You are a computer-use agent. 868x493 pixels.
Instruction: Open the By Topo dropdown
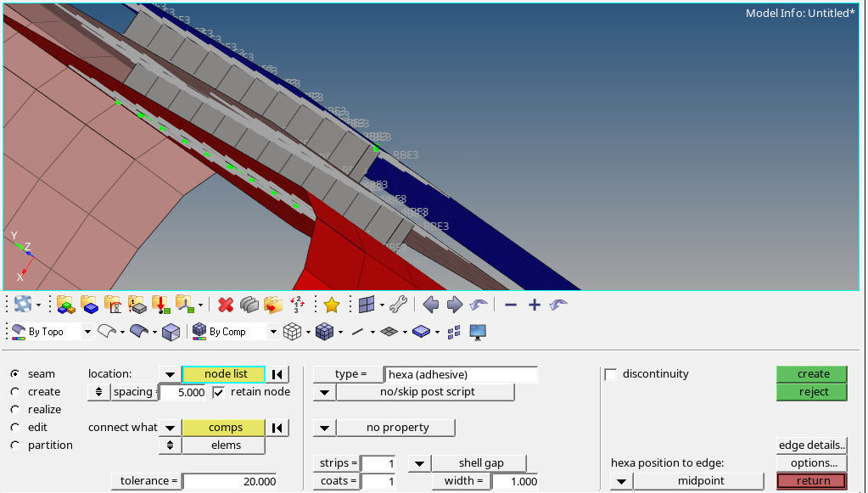pos(87,331)
